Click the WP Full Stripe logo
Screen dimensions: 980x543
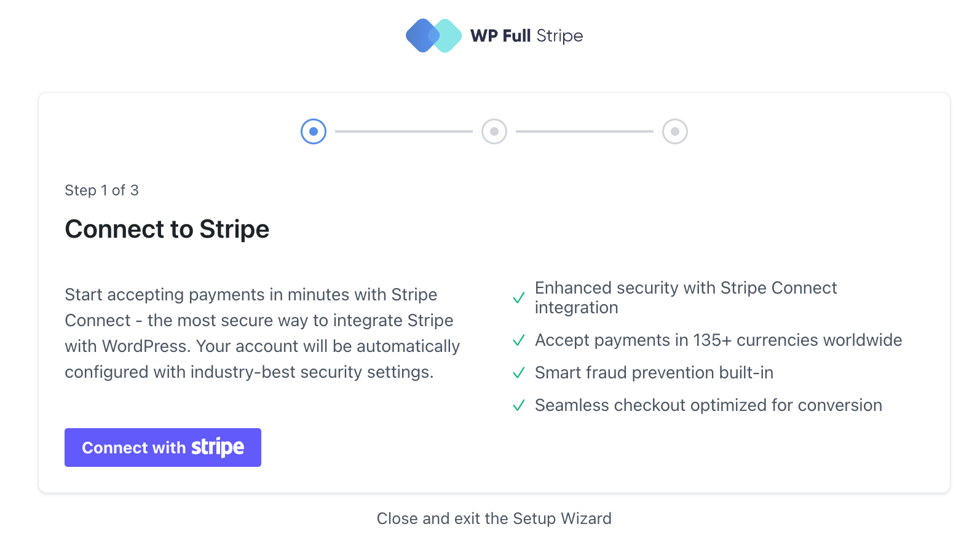pyautogui.click(x=494, y=35)
